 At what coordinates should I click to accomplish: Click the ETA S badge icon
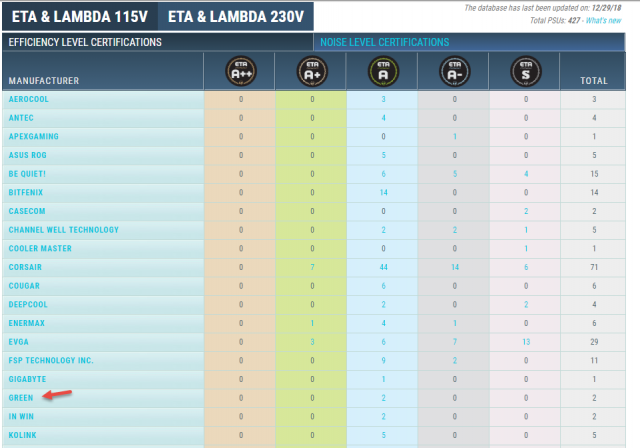(x=525, y=69)
